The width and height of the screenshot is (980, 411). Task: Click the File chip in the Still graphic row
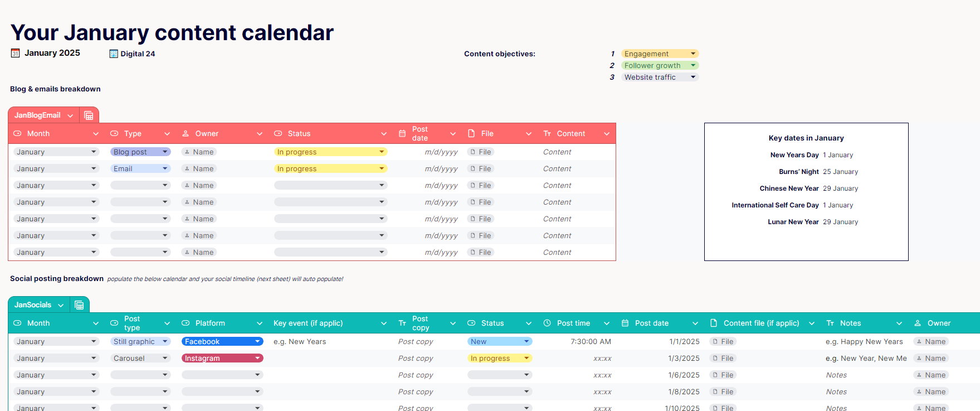pos(723,342)
